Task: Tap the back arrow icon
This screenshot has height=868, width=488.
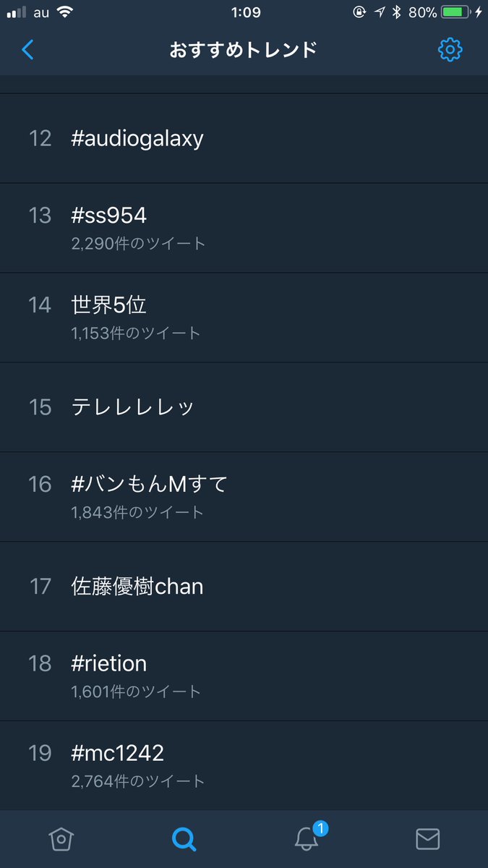Action: tap(27, 49)
